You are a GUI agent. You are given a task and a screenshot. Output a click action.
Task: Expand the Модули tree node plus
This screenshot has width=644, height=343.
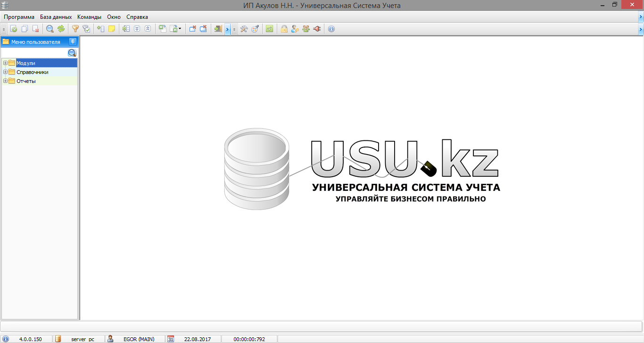pyautogui.click(x=5, y=63)
